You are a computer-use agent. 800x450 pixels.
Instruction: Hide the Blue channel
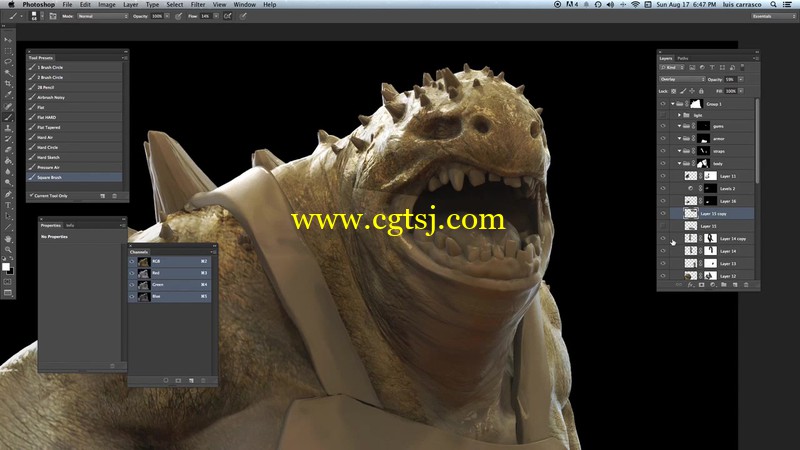click(132, 296)
